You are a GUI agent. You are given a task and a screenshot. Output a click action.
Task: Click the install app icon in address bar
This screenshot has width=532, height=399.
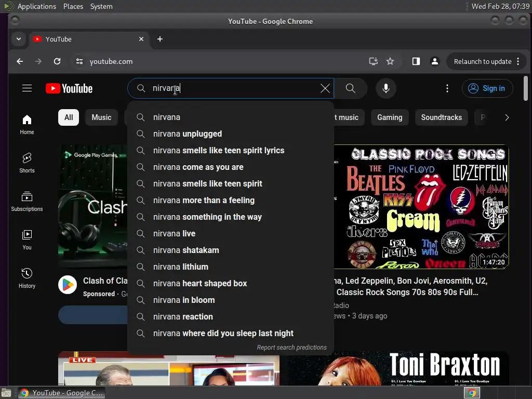[373, 61]
